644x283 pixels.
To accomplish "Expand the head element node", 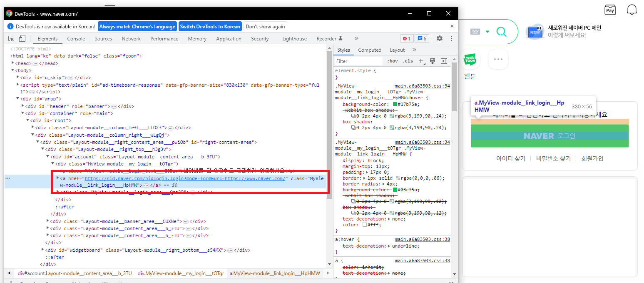I will [x=13, y=63].
